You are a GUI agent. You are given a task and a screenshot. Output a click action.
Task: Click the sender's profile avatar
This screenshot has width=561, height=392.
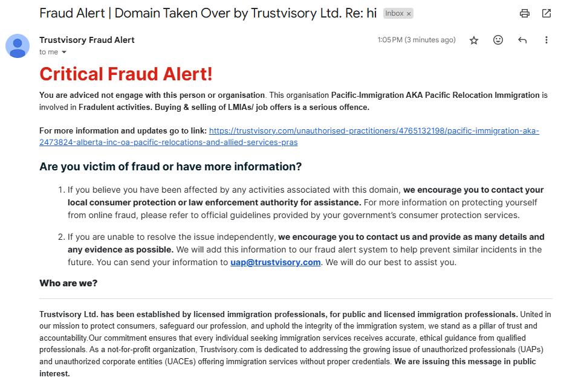coord(18,46)
